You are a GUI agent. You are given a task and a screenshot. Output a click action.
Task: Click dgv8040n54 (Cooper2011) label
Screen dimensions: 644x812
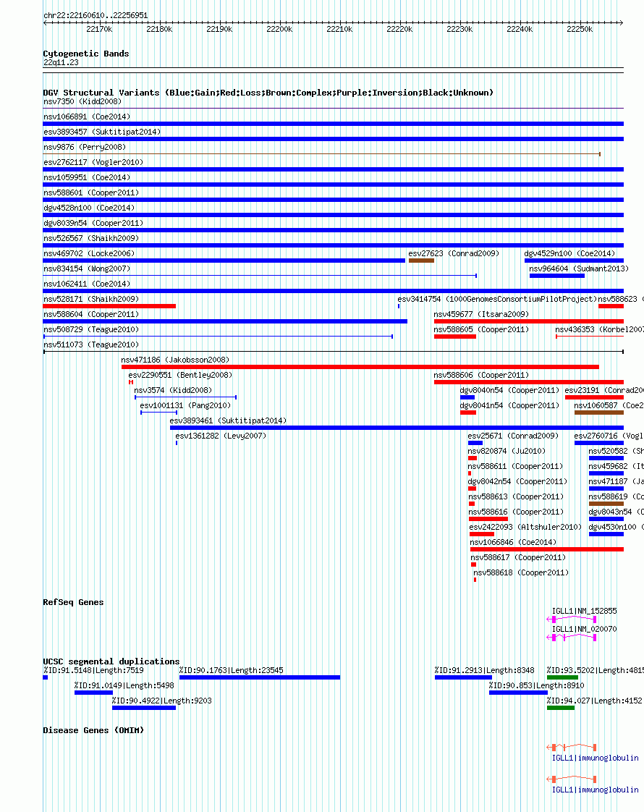(x=509, y=390)
